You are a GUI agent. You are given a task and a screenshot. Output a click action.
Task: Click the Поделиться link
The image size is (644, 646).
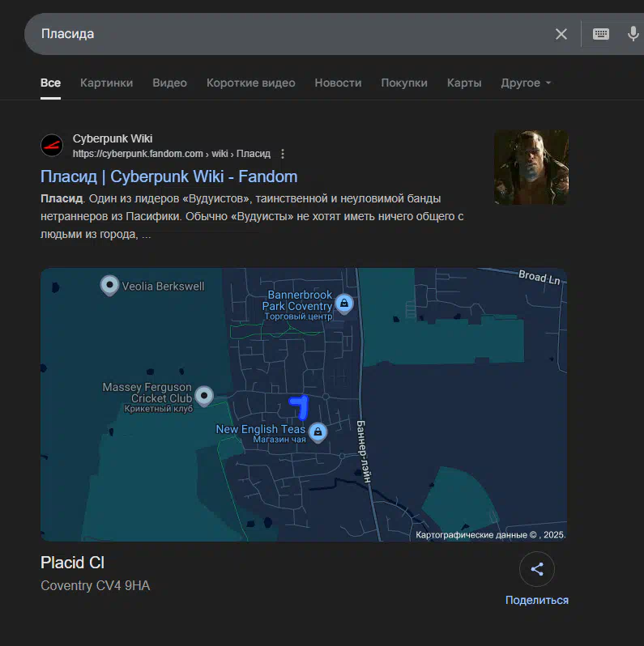tap(537, 601)
